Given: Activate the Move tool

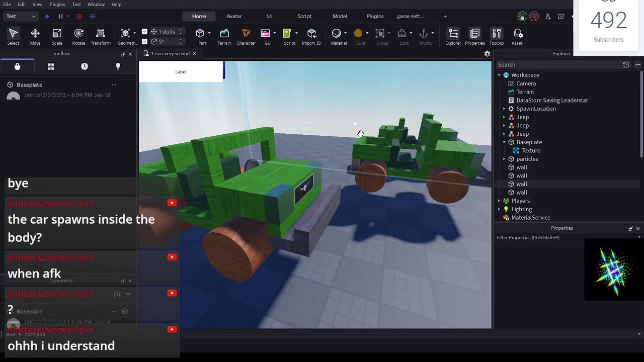Looking at the screenshot, I should tap(35, 37).
